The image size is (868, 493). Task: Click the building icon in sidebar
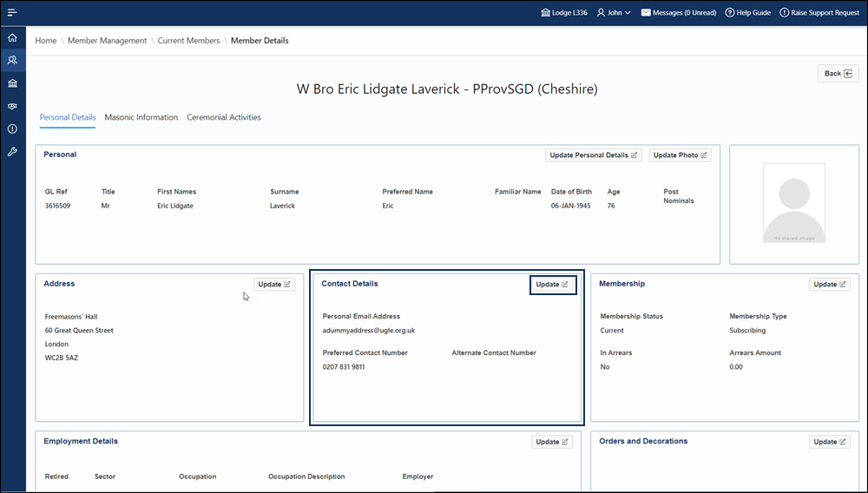coord(12,83)
